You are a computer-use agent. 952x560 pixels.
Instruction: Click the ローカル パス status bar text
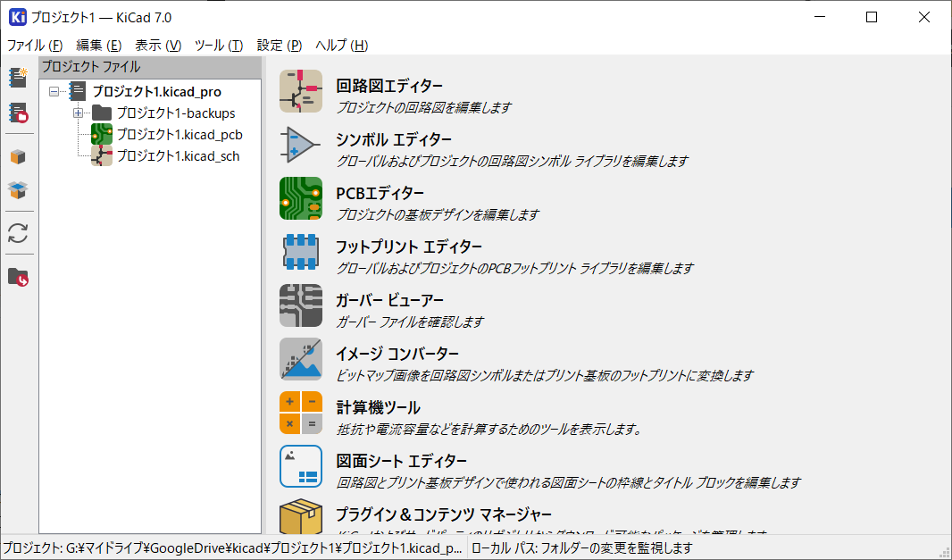[x=581, y=547]
